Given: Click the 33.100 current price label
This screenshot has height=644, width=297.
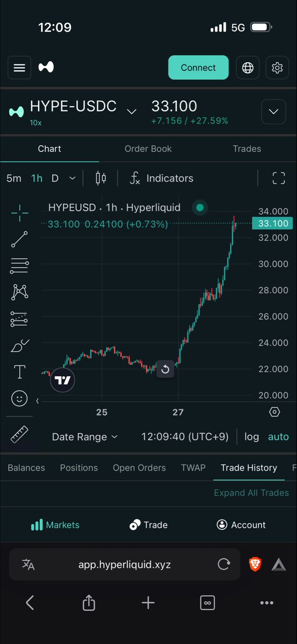Looking at the screenshot, I should pyautogui.click(x=272, y=223).
